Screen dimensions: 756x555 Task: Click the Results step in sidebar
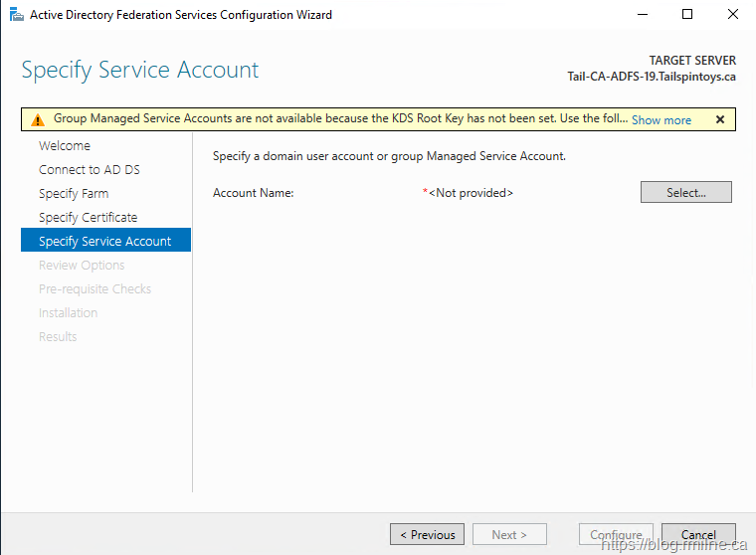[58, 337]
